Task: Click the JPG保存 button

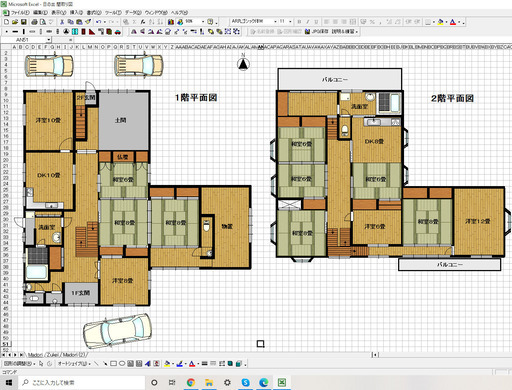Action: coord(317,32)
